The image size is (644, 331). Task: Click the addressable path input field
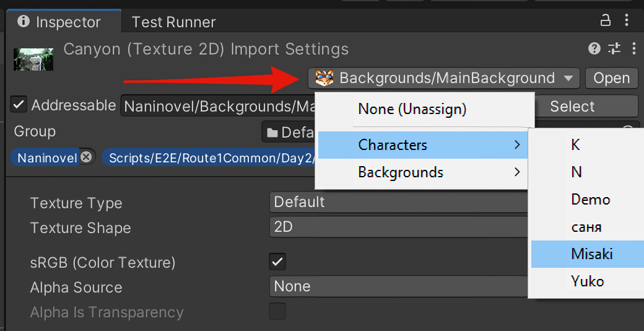point(218,106)
